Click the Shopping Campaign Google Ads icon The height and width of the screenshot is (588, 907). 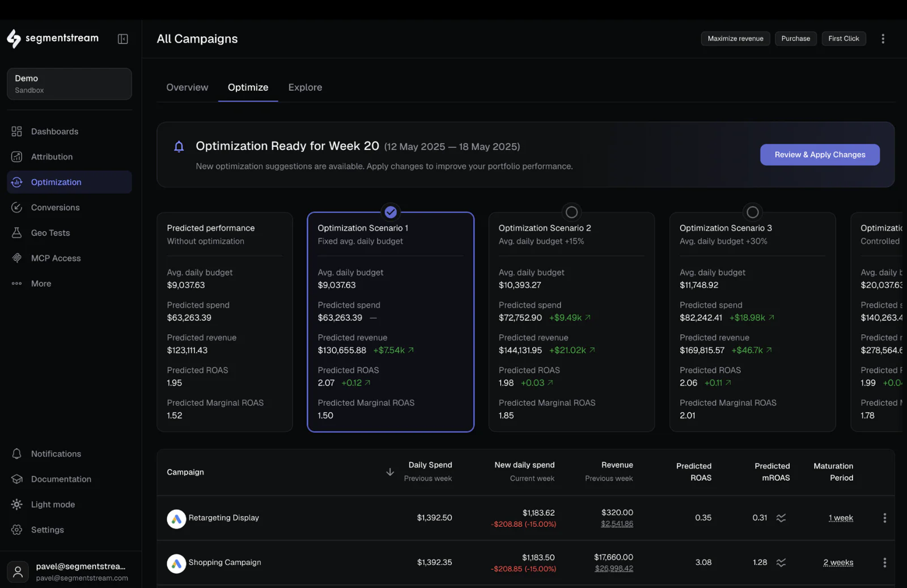[x=176, y=563]
